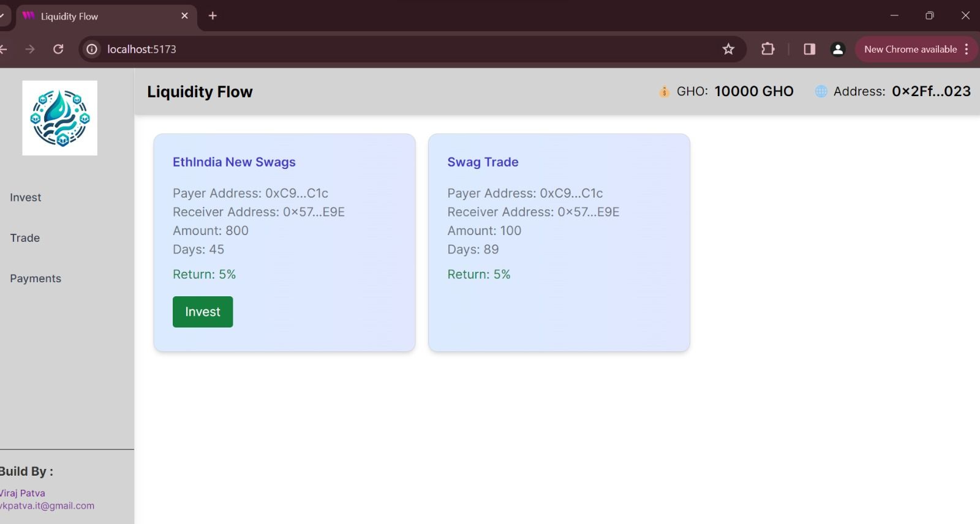The image size is (980, 524).
Task: Click Days: 89 in Swag Trade card
Action: (473, 250)
